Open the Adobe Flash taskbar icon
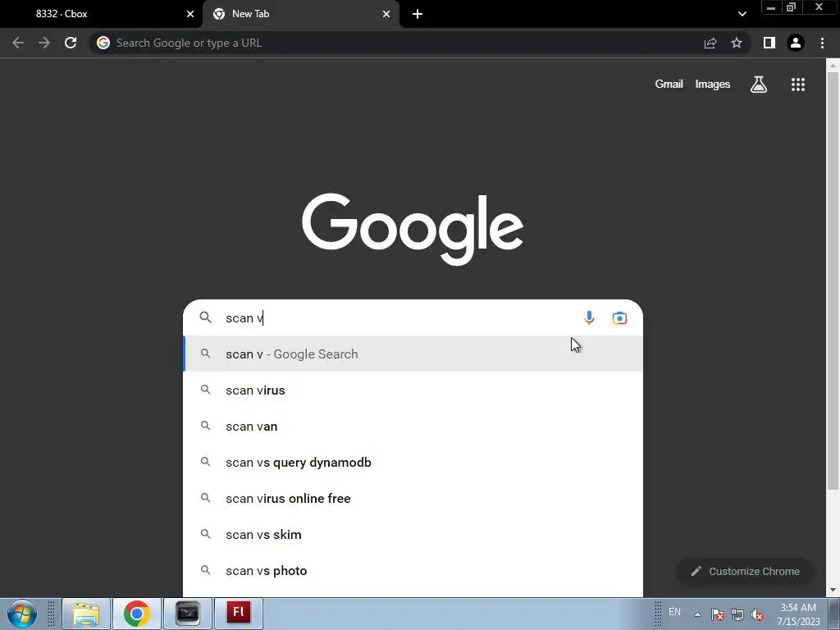This screenshot has width=840, height=630. [x=239, y=614]
